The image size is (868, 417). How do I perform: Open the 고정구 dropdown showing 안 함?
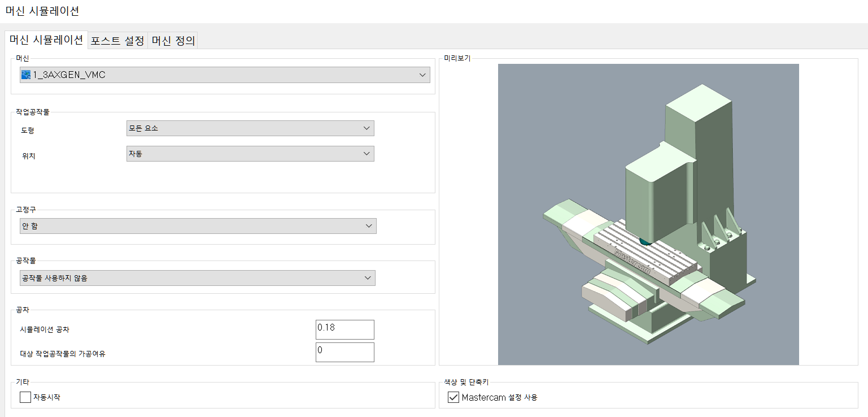pyautogui.click(x=198, y=226)
